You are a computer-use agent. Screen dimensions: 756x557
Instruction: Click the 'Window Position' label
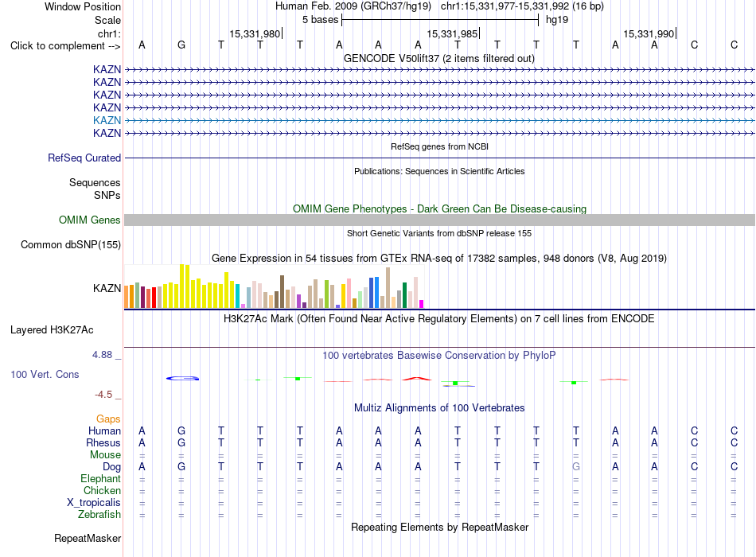point(83,6)
